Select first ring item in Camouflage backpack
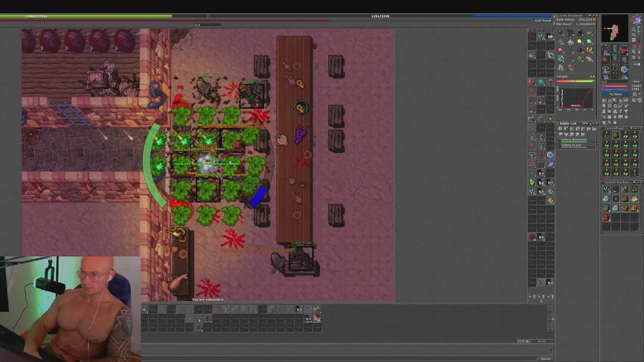The image size is (644, 362). click(x=606, y=135)
